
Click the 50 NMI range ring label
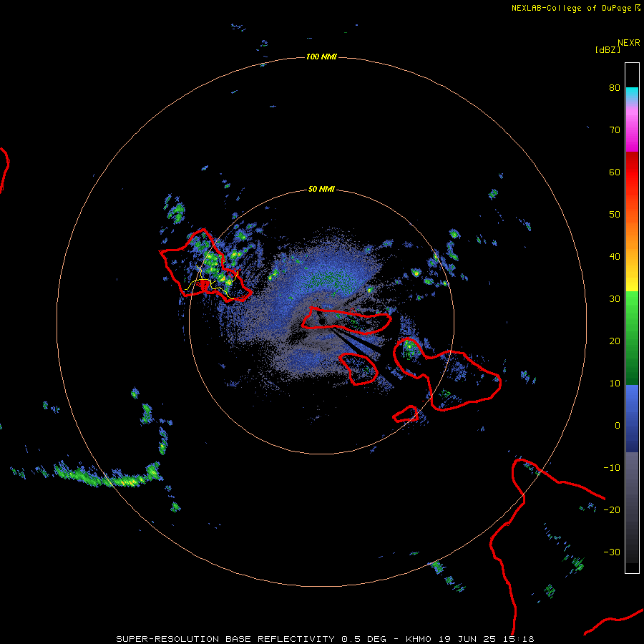click(321, 189)
